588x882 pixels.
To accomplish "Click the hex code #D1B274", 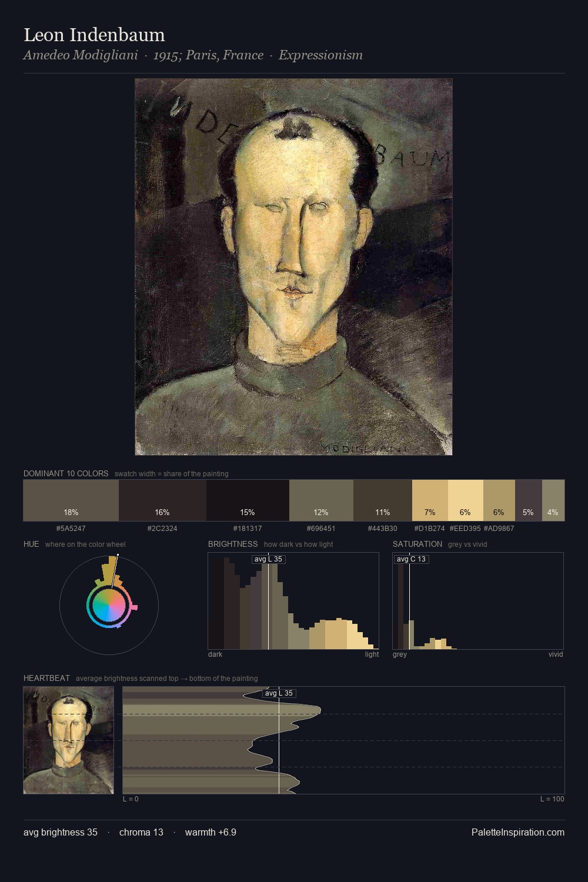I will click(430, 529).
